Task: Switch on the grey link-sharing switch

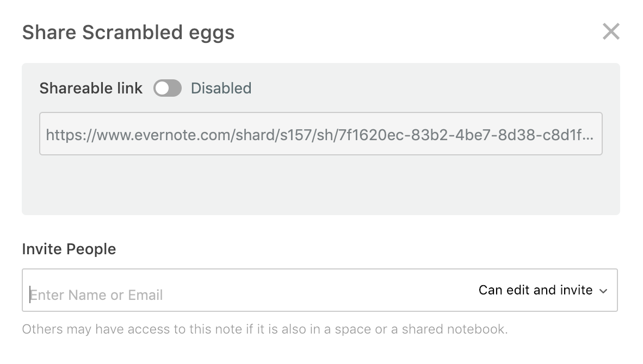Action: pos(167,88)
